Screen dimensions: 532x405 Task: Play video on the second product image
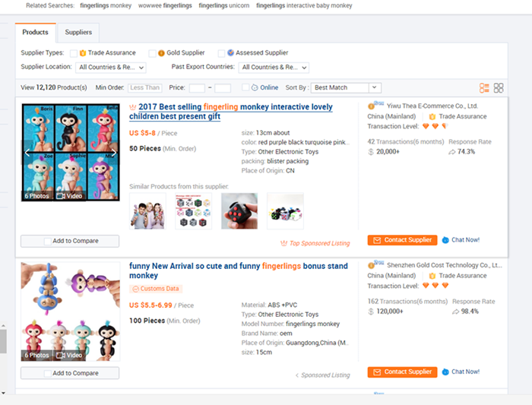click(70, 355)
